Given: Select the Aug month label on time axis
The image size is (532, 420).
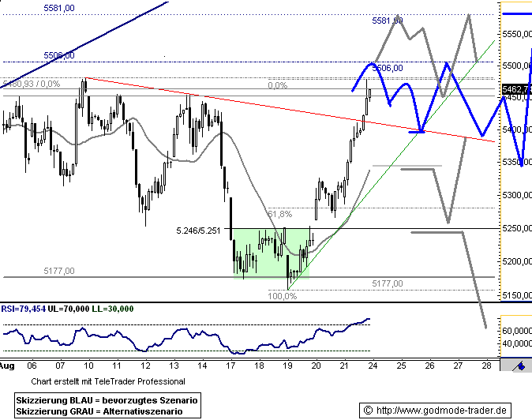Looking at the screenshot, I should click(7, 366).
